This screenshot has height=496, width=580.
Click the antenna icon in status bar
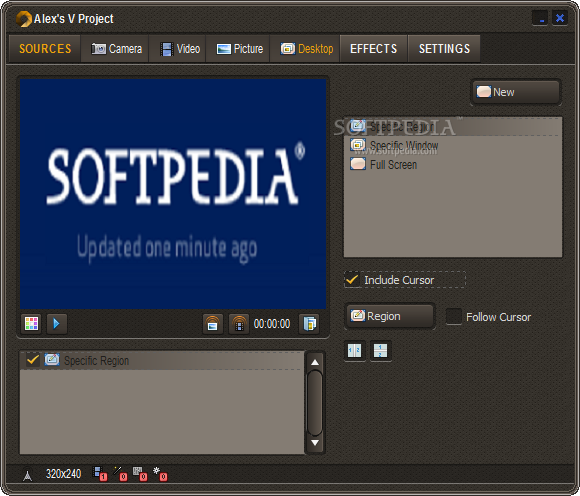27,475
